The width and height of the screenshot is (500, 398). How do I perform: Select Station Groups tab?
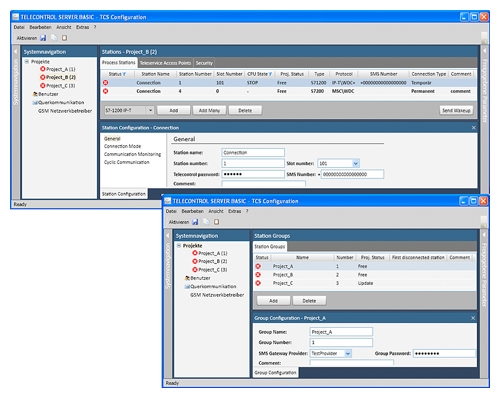[270, 246]
